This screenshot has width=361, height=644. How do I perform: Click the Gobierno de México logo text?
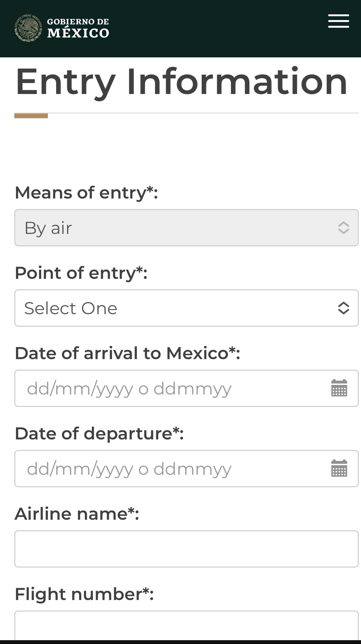[78, 28]
